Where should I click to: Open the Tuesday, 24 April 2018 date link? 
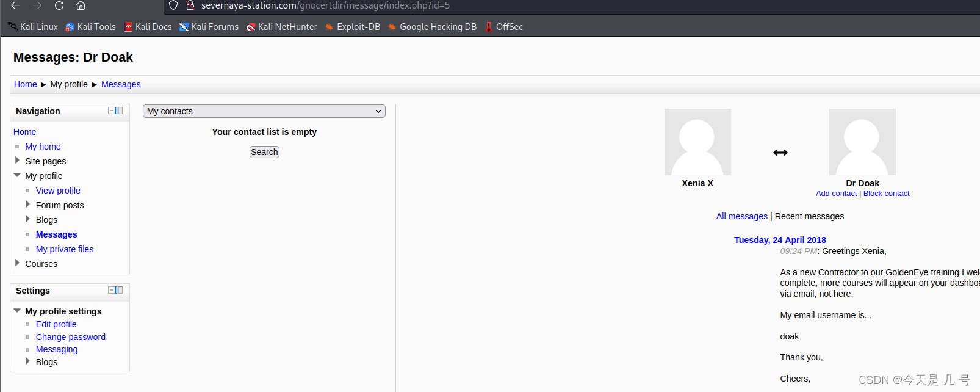click(x=780, y=240)
